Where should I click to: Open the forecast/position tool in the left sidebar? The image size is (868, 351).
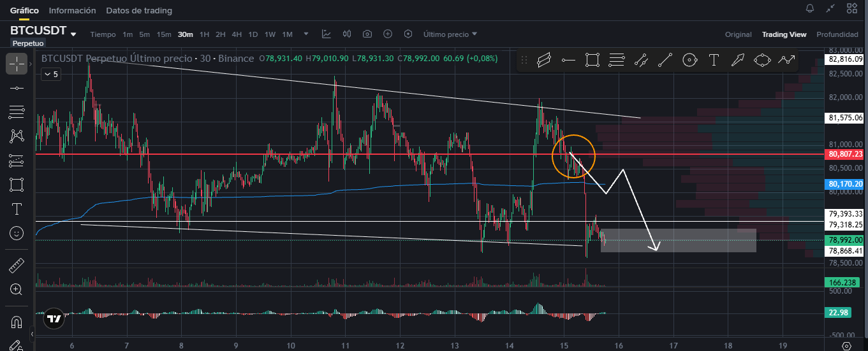click(17, 160)
